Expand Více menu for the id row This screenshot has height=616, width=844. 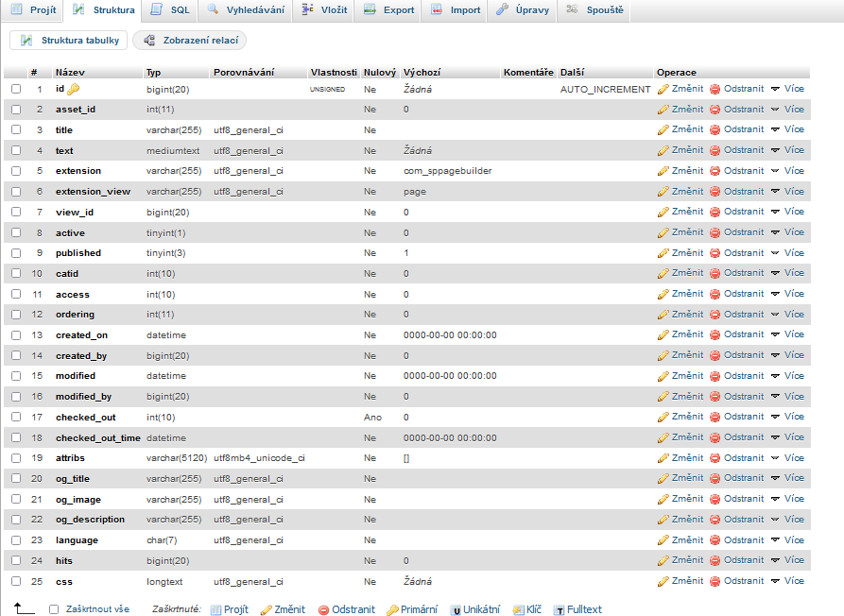coord(786,89)
